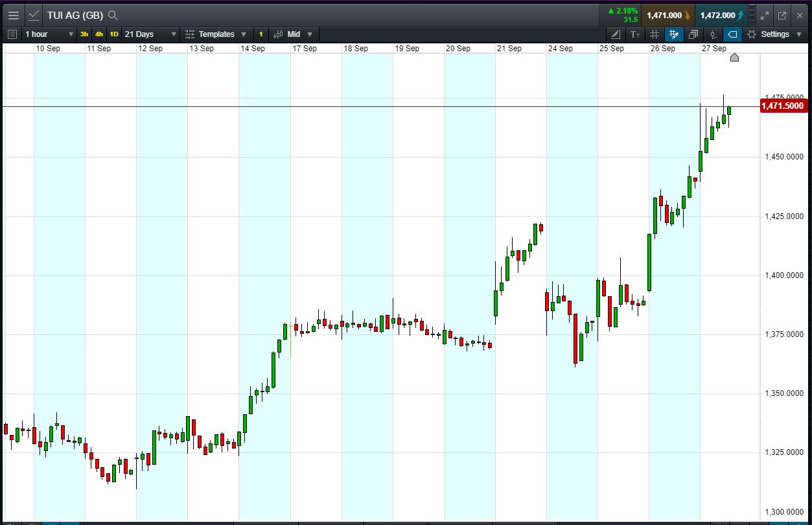Switch to 3h interval shortcut

84,34
